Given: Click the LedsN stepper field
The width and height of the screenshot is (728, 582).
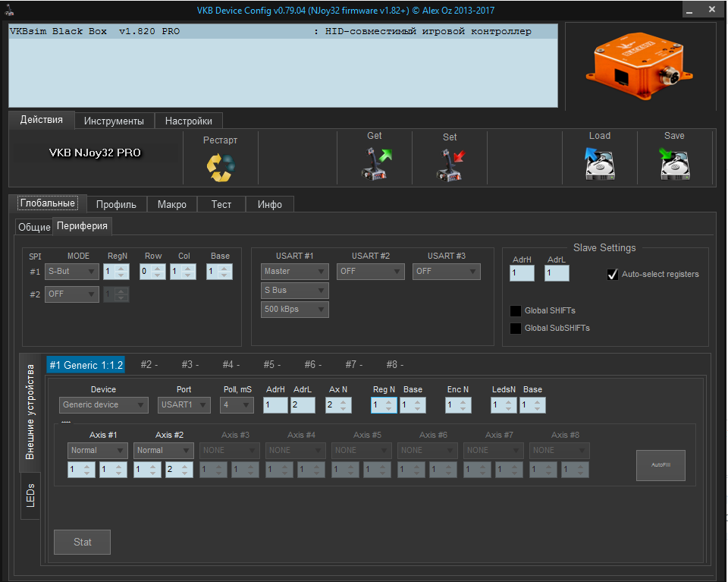Looking at the screenshot, I should click(x=504, y=405).
